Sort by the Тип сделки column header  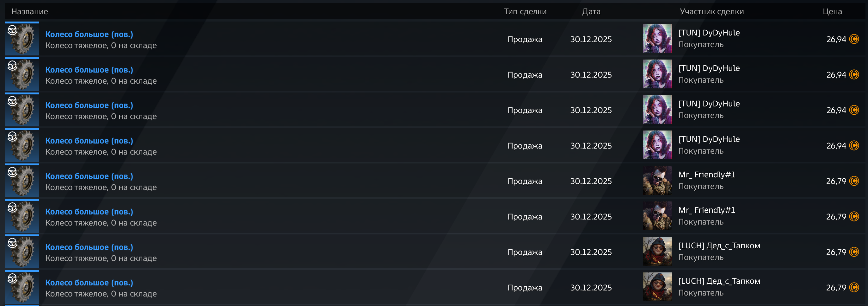coord(525,11)
